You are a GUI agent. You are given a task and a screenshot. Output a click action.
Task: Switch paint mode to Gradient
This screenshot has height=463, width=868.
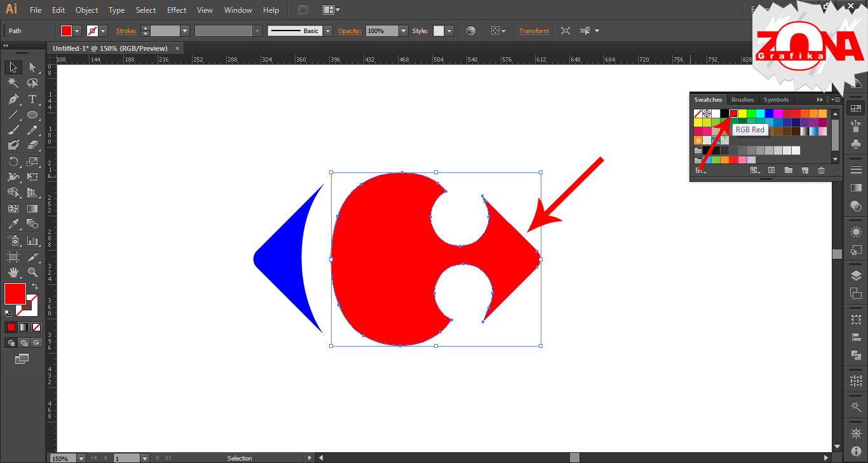pyautogui.click(x=24, y=327)
